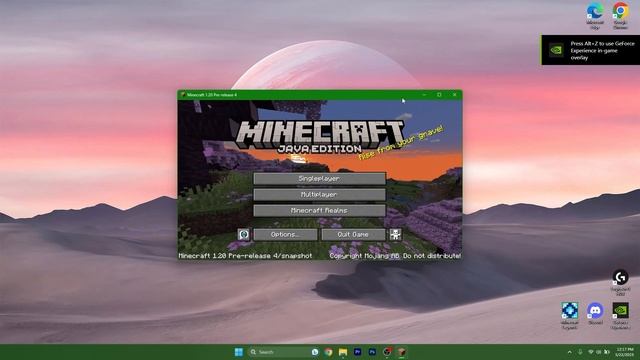Click the GeForce Experience overlay notification
The width and height of the screenshot is (640, 360).
point(591,50)
